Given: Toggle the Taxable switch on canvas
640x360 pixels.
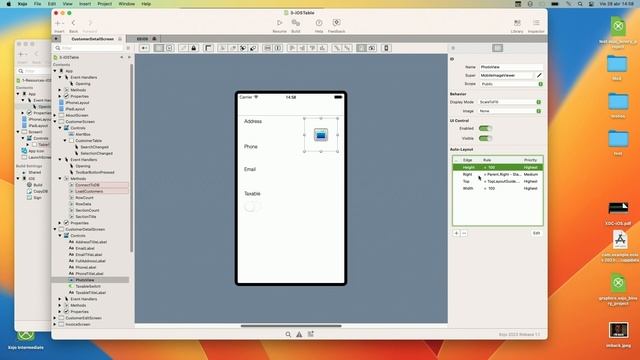Looking at the screenshot, I should click(253, 207).
